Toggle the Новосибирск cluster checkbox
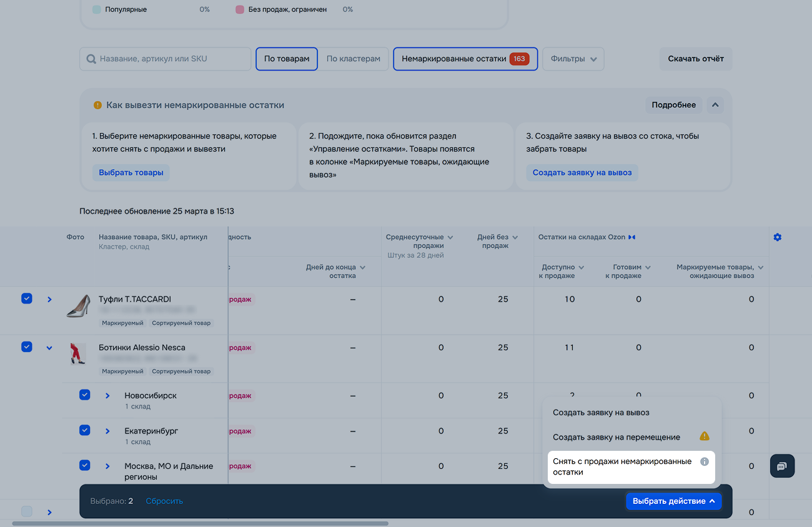The image size is (812, 527). [x=84, y=395]
